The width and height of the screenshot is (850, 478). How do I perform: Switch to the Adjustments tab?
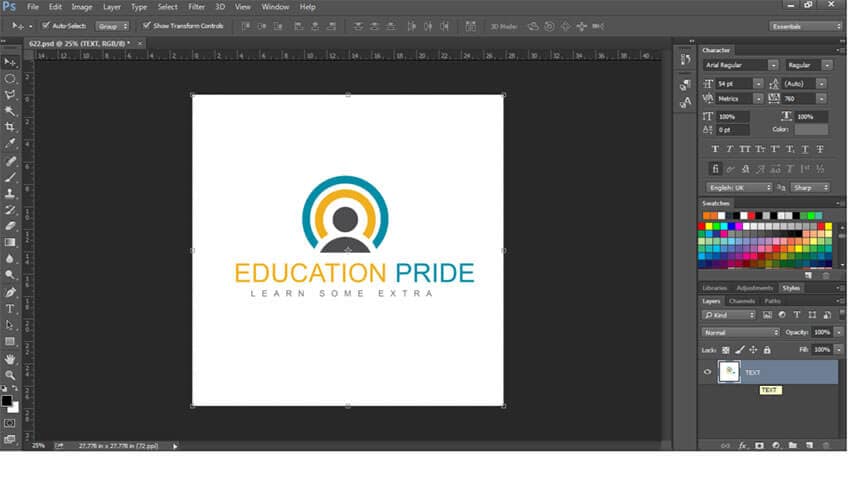[x=754, y=288]
